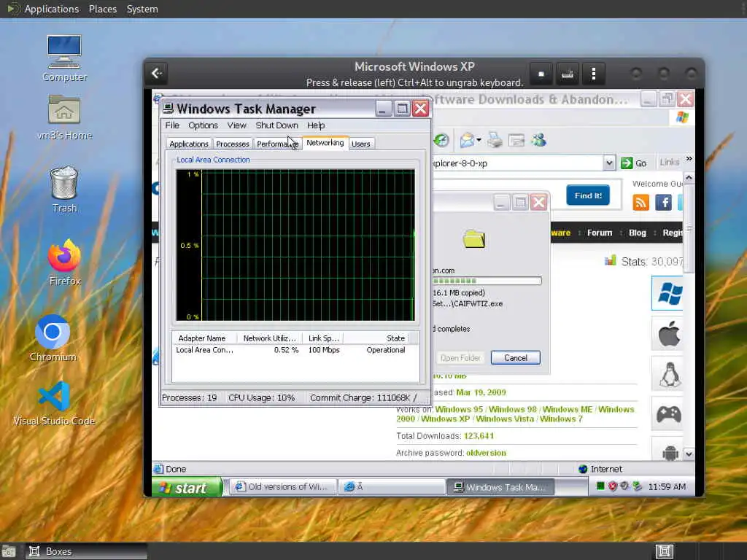Click the Boxes stop/pause square button
The width and height of the screenshot is (747, 560).
[x=541, y=74]
